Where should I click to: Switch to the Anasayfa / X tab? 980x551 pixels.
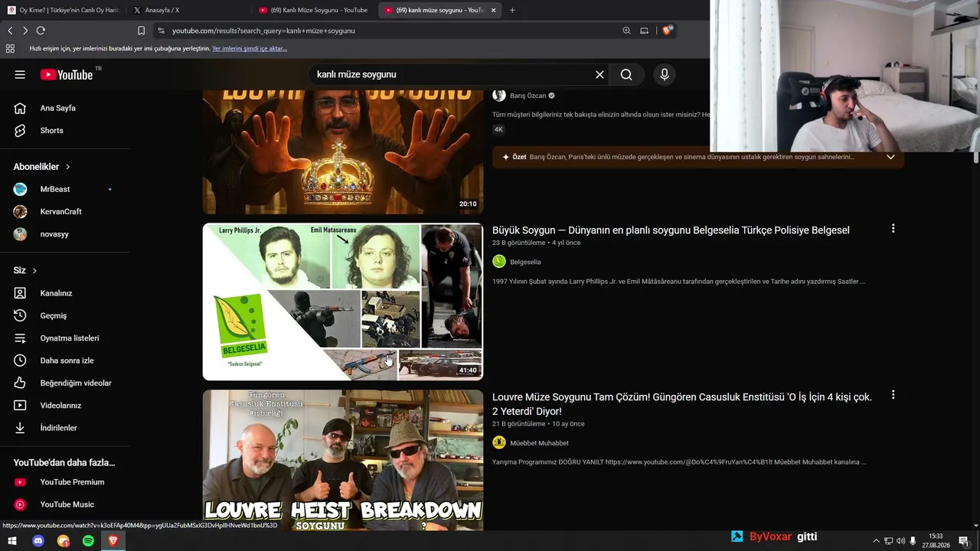[x=188, y=10]
